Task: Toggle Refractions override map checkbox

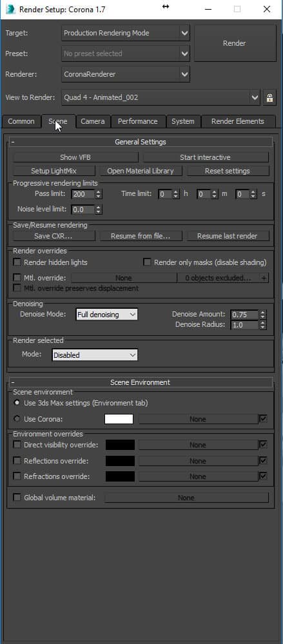Action: point(263,476)
